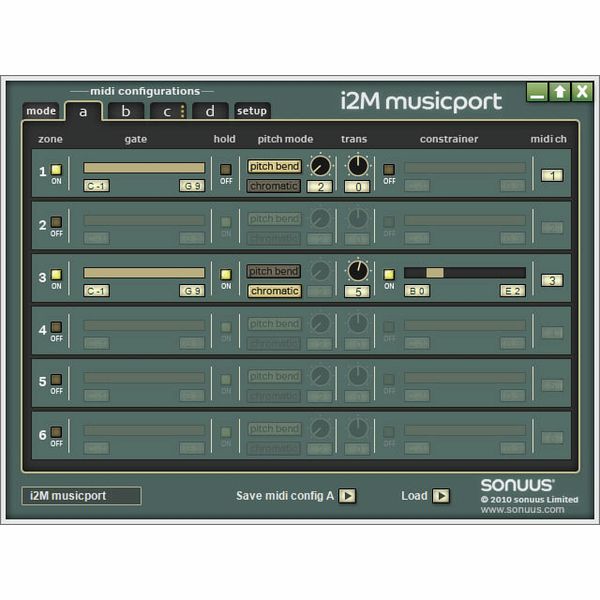600x600 pixels.
Task: Click the sonuus logo
Action: coord(517,485)
